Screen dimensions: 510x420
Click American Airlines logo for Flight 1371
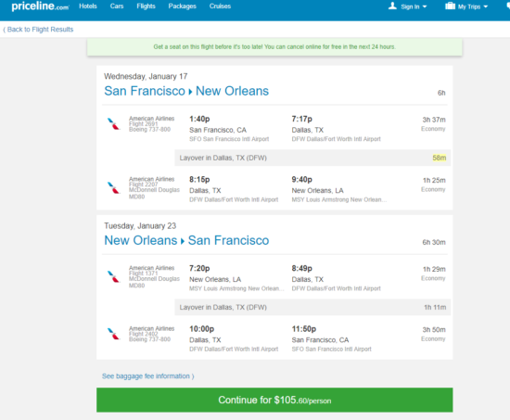pyautogui.click(x=114, y=276)
